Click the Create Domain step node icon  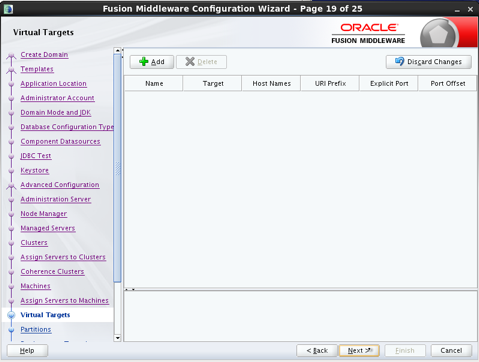(11, 56)
